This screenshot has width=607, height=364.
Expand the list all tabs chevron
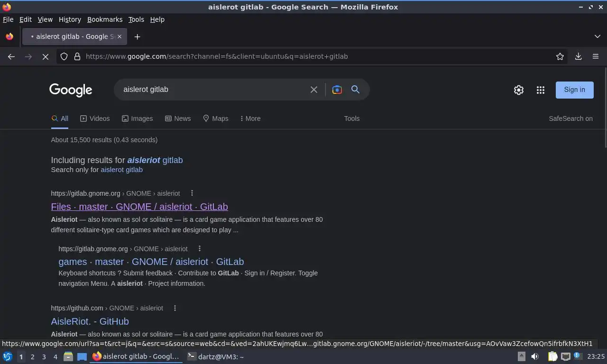pyautogui.click(x=597, y=36)
